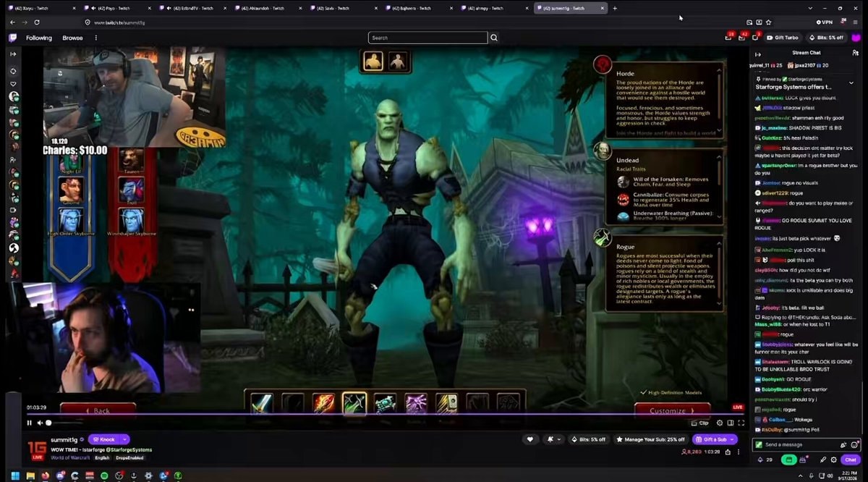The height and width of the screenshot is (482, 868).
Task: Expand the left followed channels sidebar
Action: 12,54
